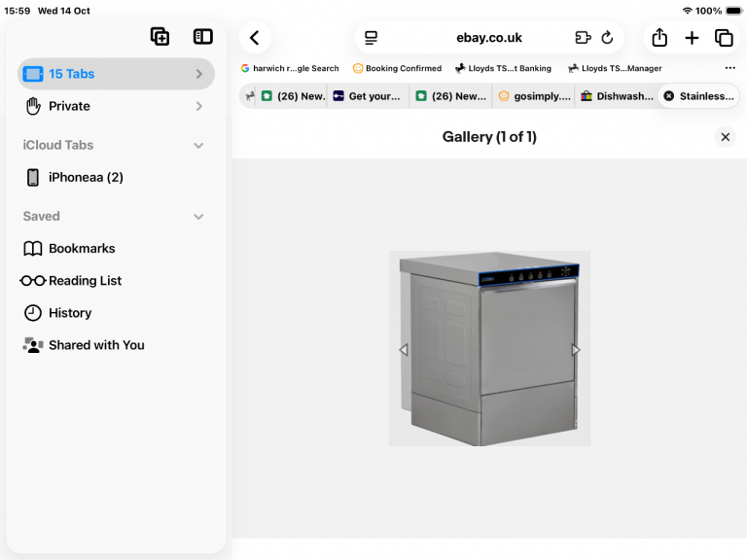Open Lloyds TS...Manager favourite
The width and height of the screenshot is (747, 560).
tap(615, 68)
